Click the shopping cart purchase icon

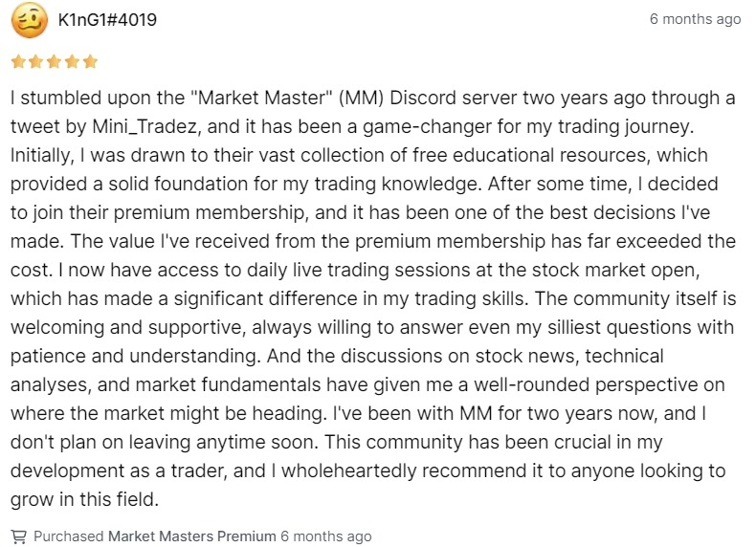click(x=19, y=536)
